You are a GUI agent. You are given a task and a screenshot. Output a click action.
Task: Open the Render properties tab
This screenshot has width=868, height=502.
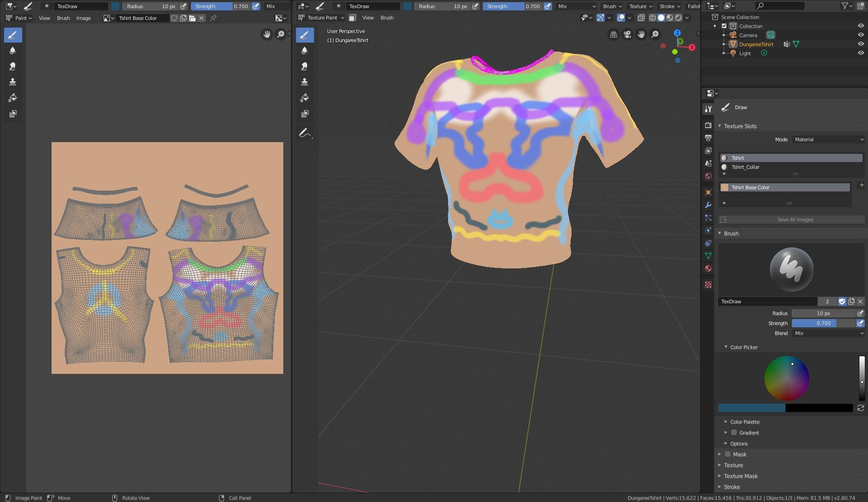tap(708, 125)
